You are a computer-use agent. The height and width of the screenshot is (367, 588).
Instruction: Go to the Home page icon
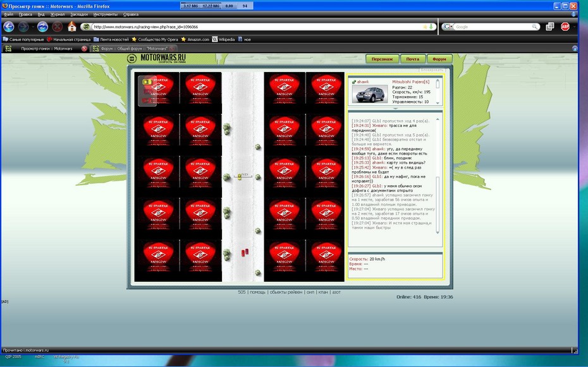71,27
